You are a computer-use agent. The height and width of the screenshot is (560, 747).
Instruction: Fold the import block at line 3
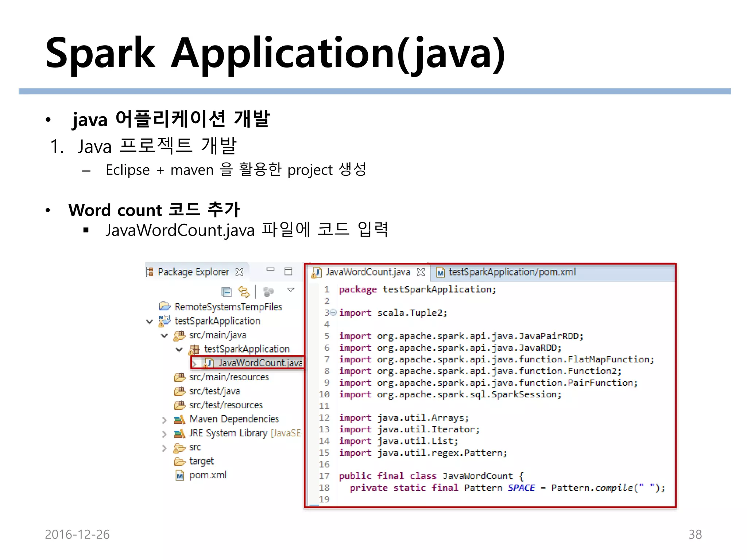click(333, 312)
